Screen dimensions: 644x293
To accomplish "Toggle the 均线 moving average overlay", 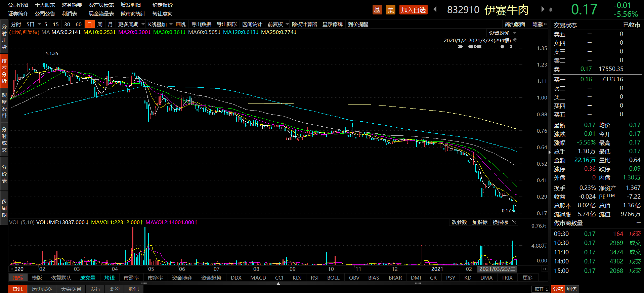I will (x=110, y=278).
